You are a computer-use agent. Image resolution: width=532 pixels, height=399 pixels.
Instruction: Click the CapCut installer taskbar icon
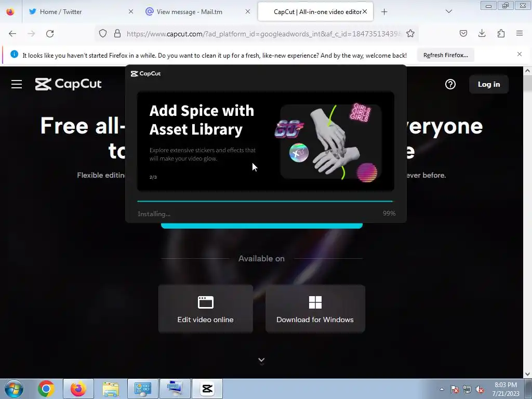click(207, 389)
